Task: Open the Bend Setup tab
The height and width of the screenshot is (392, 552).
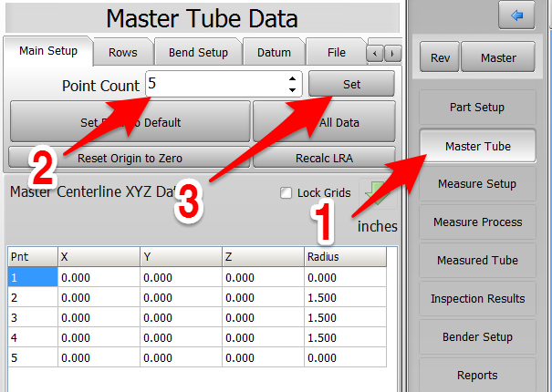Action: 198,53
